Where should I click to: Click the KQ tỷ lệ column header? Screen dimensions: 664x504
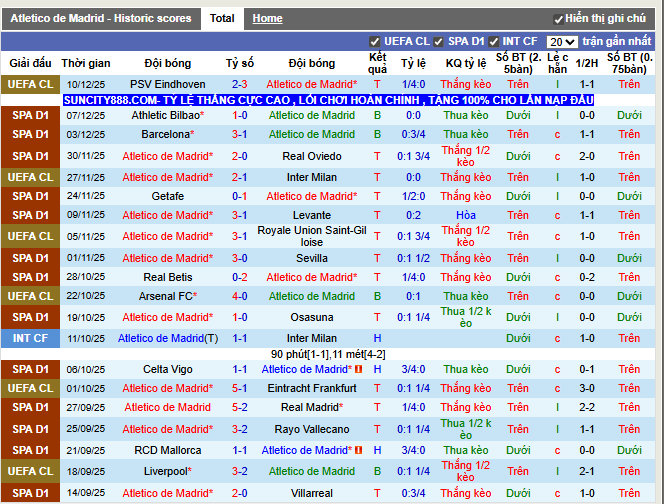pyautogui.click(x=466, y=64)
